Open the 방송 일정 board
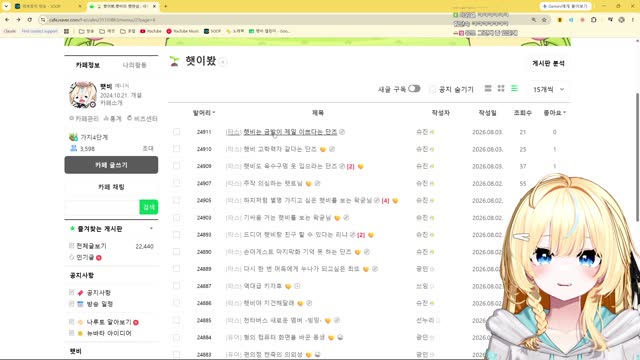The height and width of the screenshot is (360, 640). pos(100,304)
